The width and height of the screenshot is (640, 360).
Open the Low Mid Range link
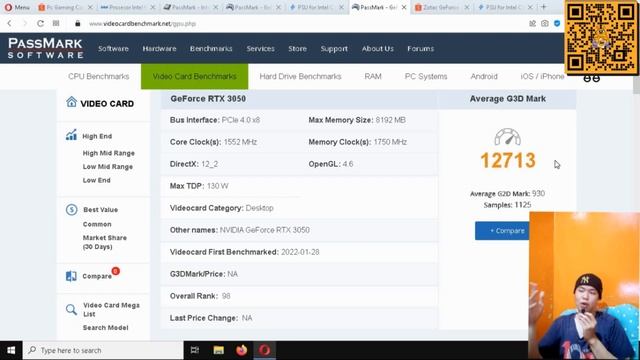(x=108, y=167)
